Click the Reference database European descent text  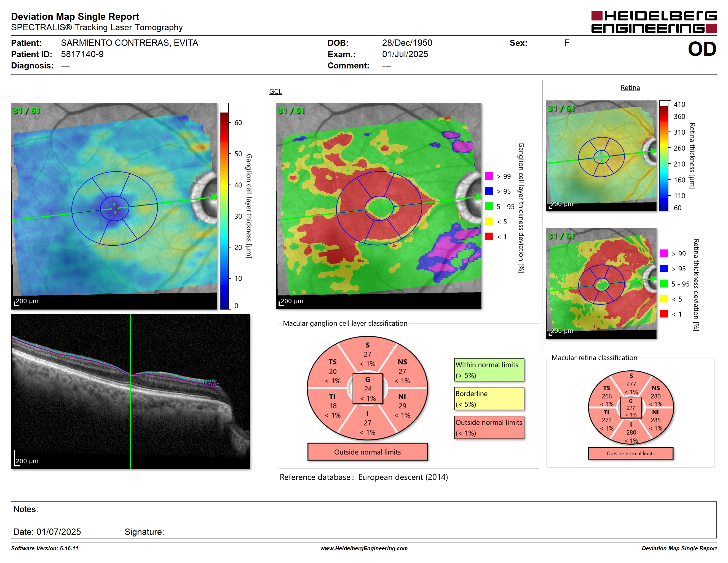364,477
